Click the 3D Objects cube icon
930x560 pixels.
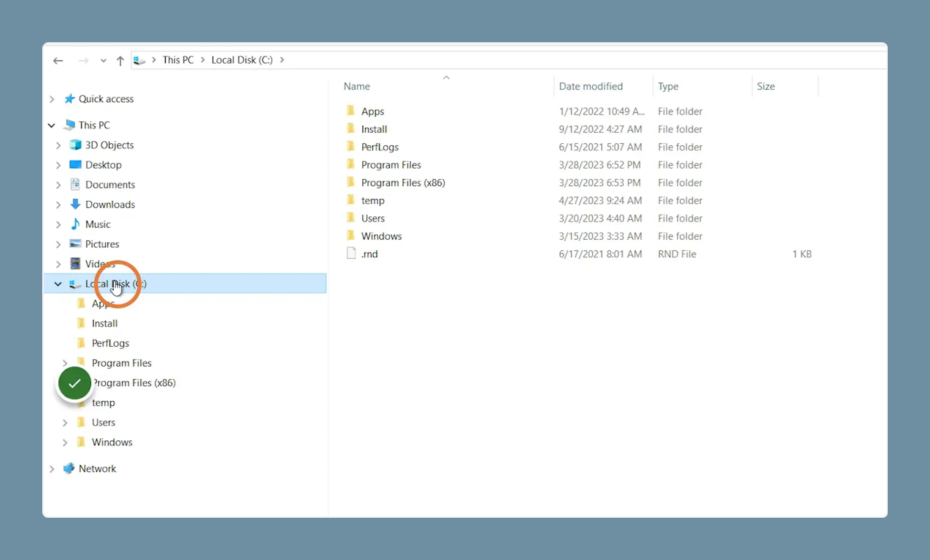tap(75, 145)
